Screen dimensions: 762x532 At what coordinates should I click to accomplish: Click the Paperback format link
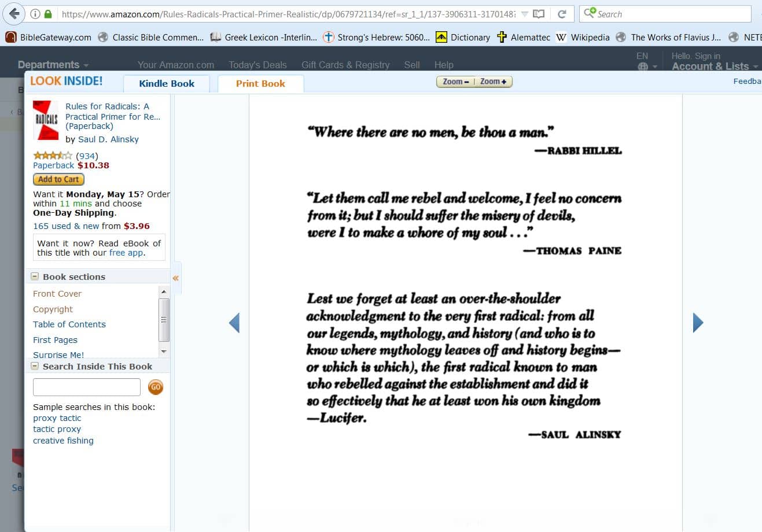pos(54,165)
